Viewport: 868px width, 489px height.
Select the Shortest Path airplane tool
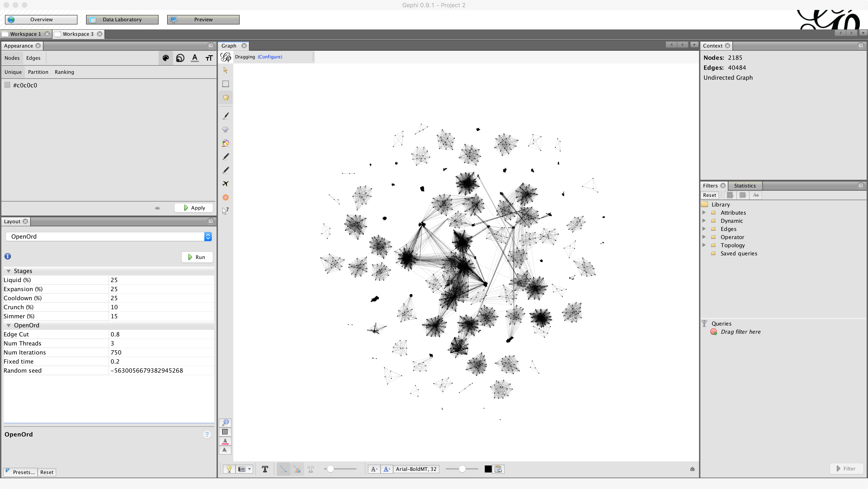225,184
